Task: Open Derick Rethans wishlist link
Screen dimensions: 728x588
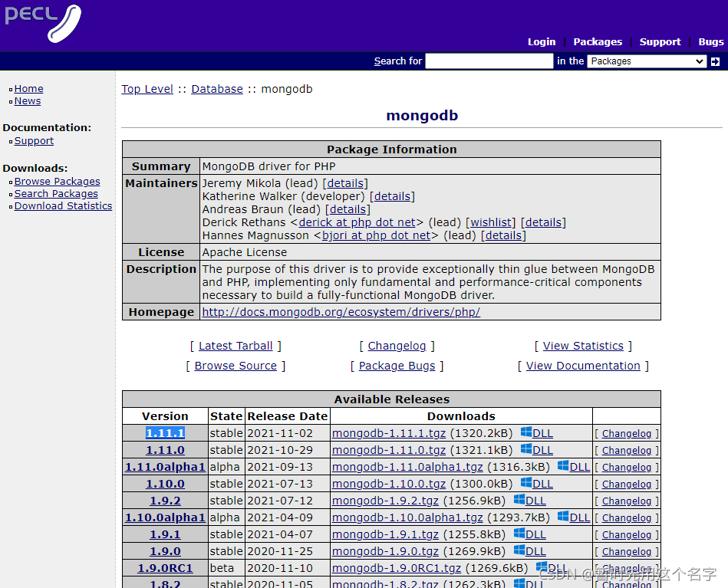Action: (490, 222)
